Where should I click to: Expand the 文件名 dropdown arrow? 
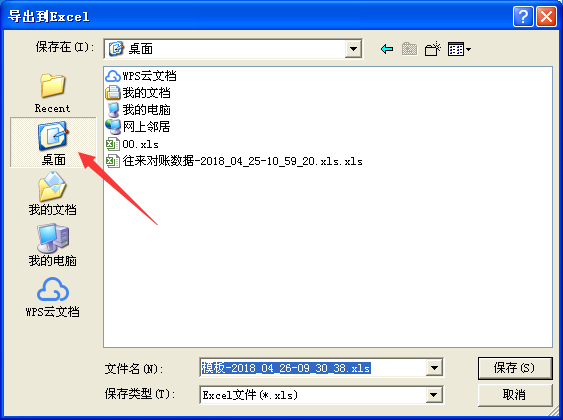coord(434,368)
